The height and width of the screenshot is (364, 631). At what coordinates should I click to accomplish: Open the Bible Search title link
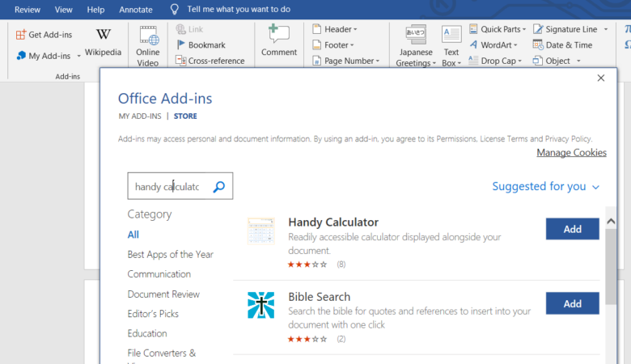coord(319,297)
